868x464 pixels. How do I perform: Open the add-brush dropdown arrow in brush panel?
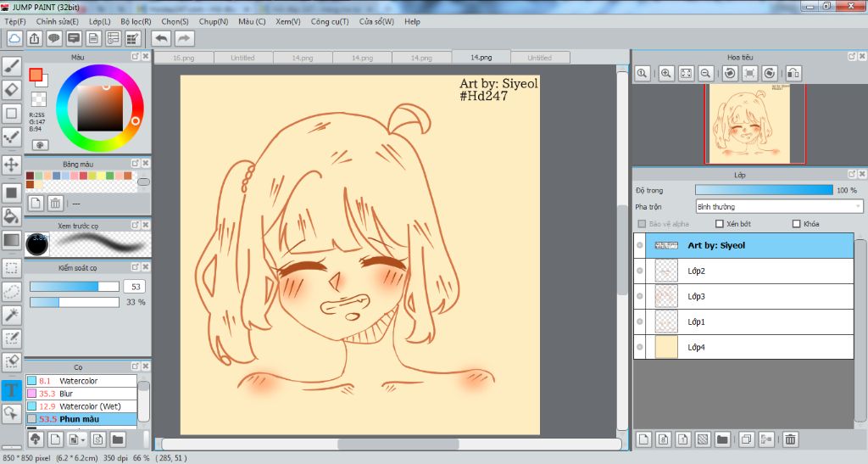pos(83,440)
